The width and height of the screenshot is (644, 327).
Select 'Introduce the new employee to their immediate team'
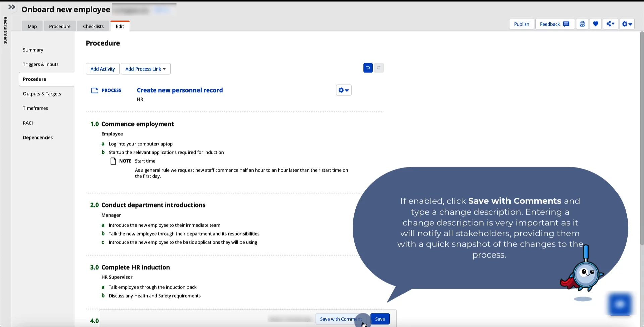165,225
